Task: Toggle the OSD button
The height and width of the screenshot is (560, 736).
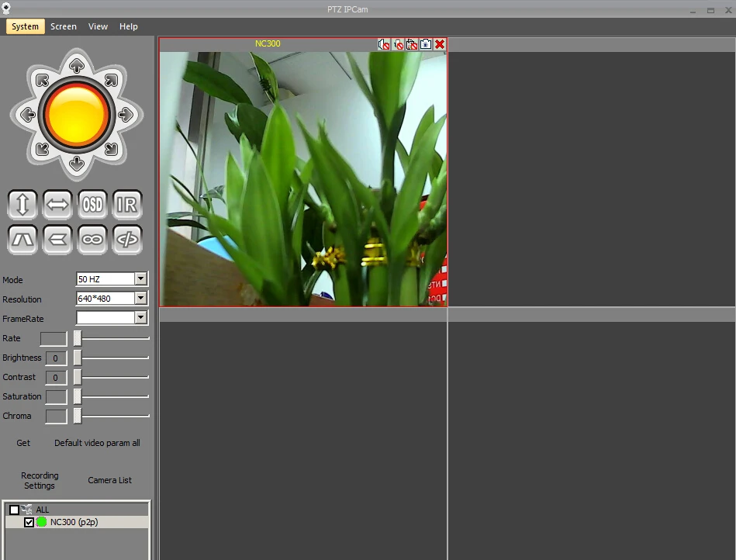Action: [x=92, y=205]
